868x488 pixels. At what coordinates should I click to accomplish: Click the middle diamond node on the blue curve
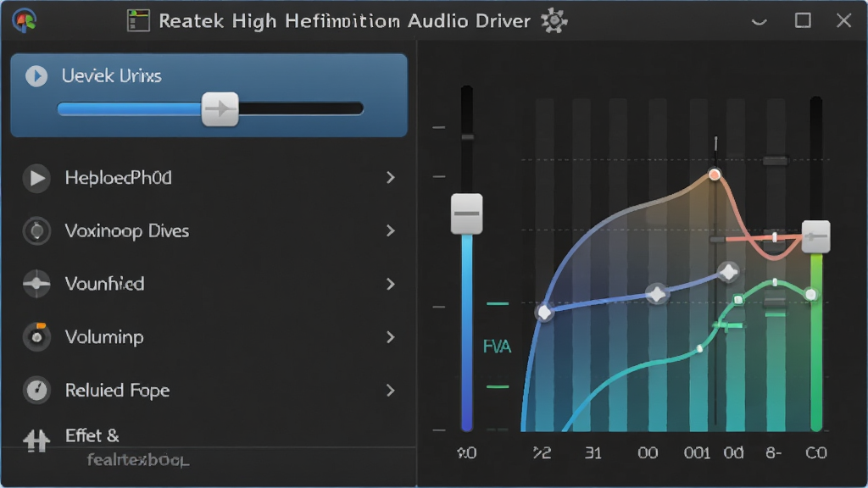click(x=657, y=294)
